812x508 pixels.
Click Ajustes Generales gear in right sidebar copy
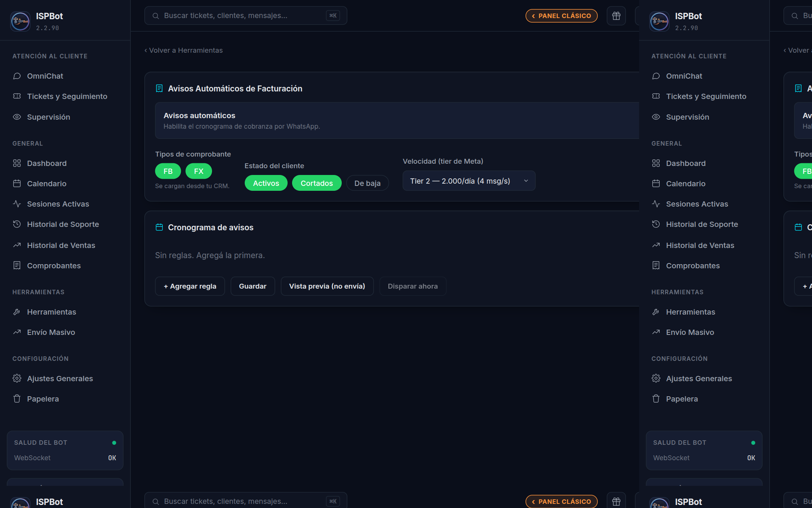(x=656, y=379)
